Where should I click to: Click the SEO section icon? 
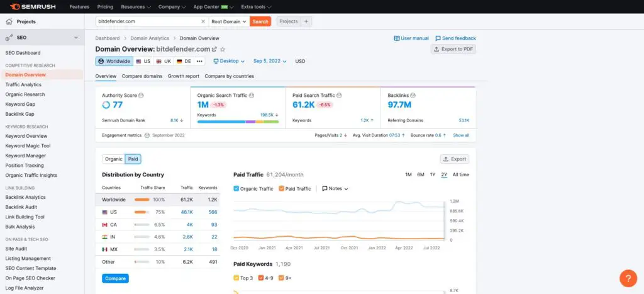click(9, 37)
